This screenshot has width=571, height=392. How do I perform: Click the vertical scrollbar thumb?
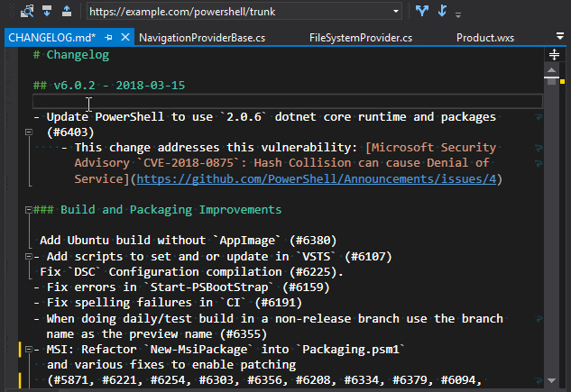tap(551, 81)
